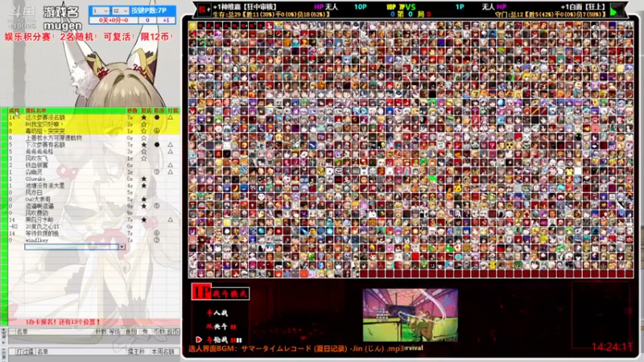
Task: Click the yellow random-select tile in the grid's top-left corner
Action: click(x=192, y=26)
